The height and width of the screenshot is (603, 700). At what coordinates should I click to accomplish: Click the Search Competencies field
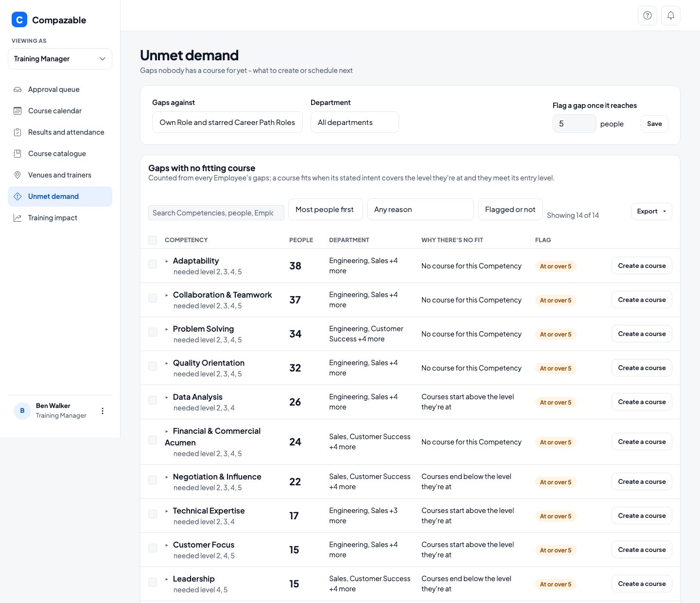[x=216, y=213]
